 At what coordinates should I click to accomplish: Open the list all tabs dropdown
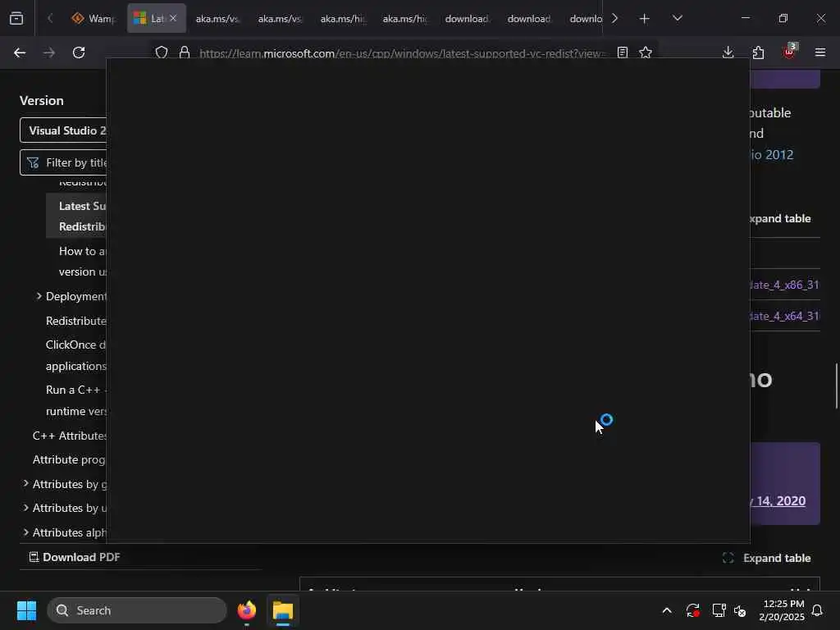coord(677,18)
